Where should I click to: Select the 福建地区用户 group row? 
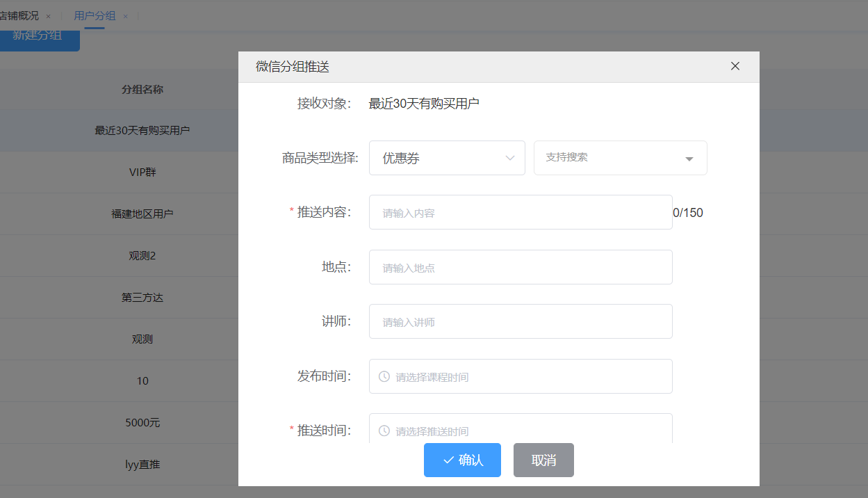142,214
